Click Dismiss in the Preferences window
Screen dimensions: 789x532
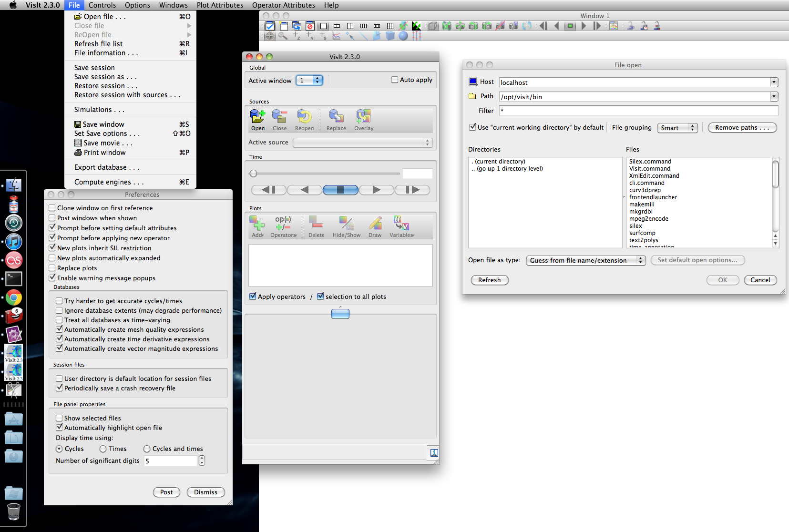pos(205,492)
